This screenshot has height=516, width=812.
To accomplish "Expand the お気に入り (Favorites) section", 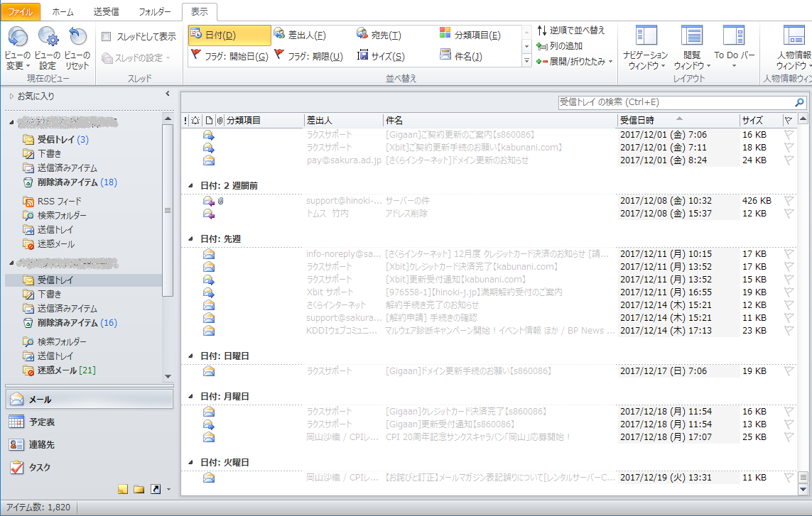I will [x=11, y=96].
